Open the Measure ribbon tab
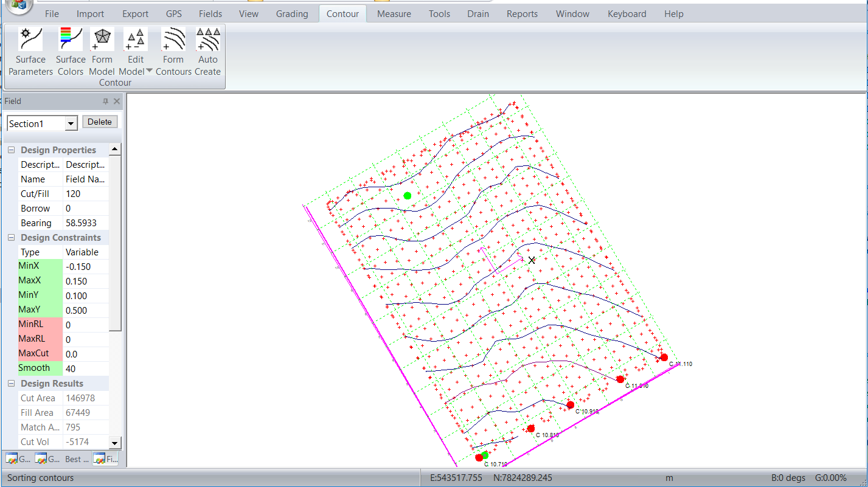This screenshot has width=868, height=487. pos(394,13)
